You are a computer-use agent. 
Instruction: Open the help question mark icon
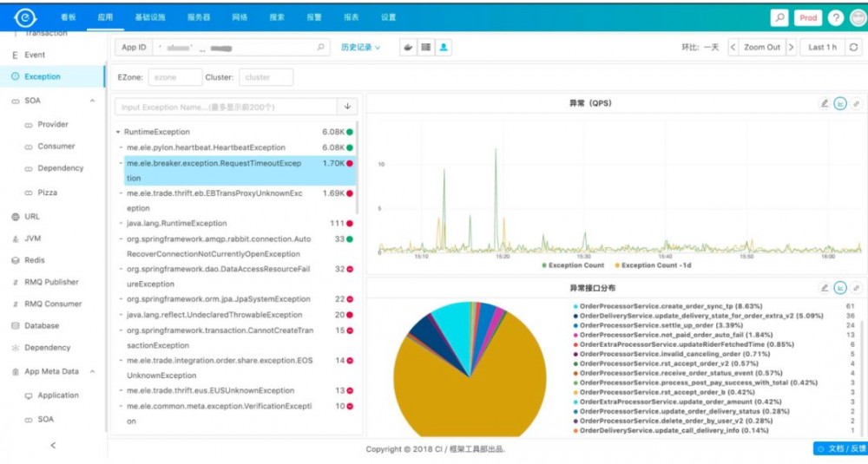[835, 17]
